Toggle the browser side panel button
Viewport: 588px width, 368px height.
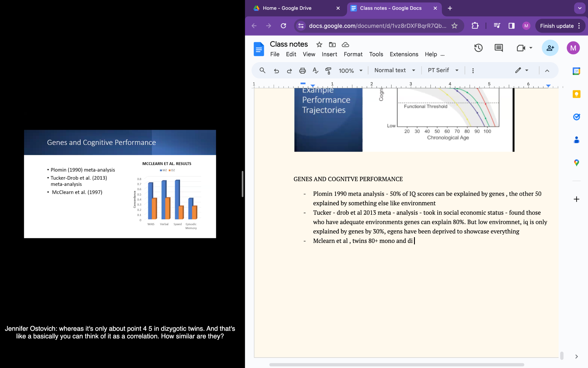point(511,26)
